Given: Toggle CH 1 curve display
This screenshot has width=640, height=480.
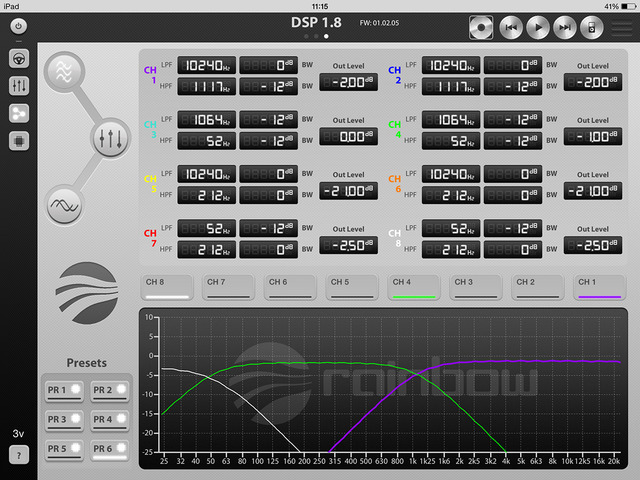Looking at the screenshot, I should click(x=601, y=287).
